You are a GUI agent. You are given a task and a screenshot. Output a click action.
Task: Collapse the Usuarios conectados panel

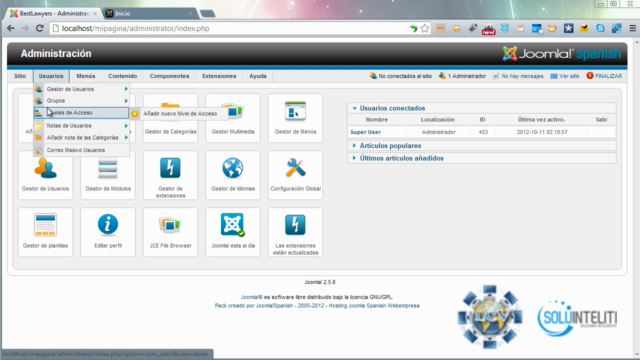[355, 108]
